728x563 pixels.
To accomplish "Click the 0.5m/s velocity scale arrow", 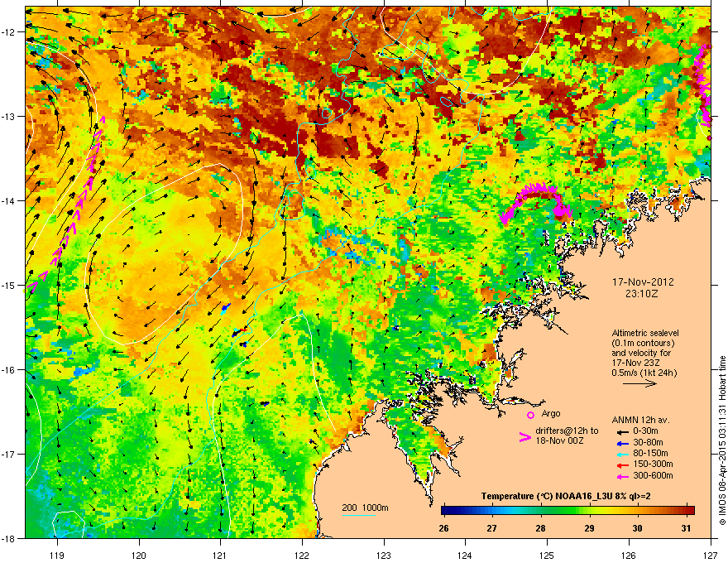I will pyautogui.click(x=639, y=383).
